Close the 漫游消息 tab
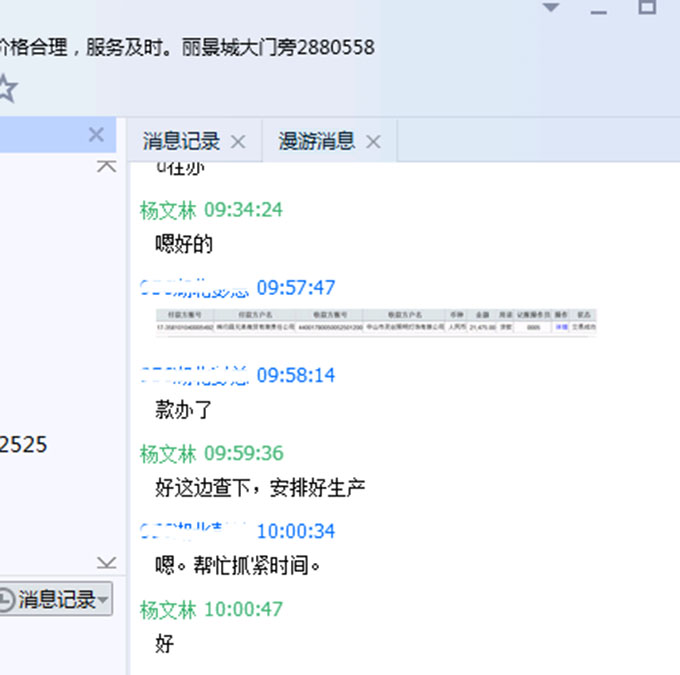The height and width of the screenshot is (675, 680). tap(373, 142)
